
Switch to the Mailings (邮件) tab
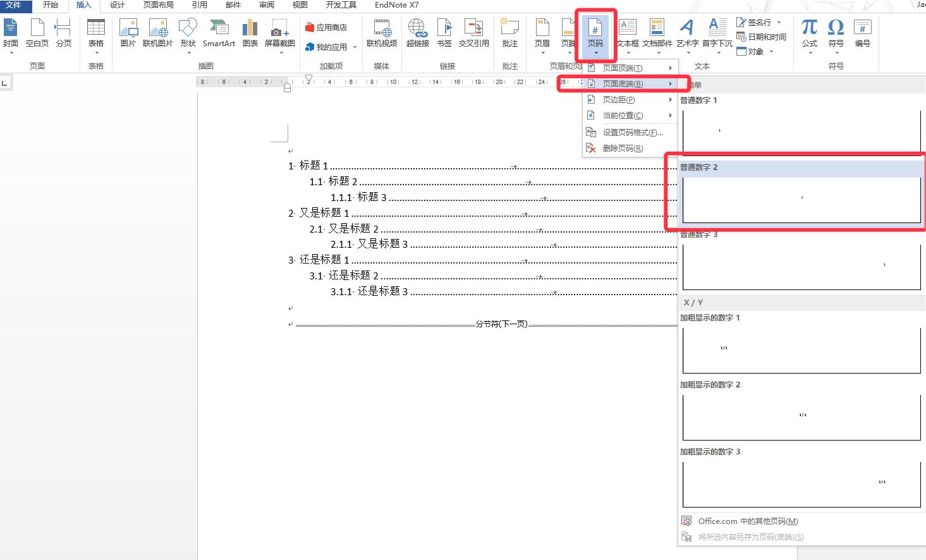pyautogui.click(x=233, y=5)
